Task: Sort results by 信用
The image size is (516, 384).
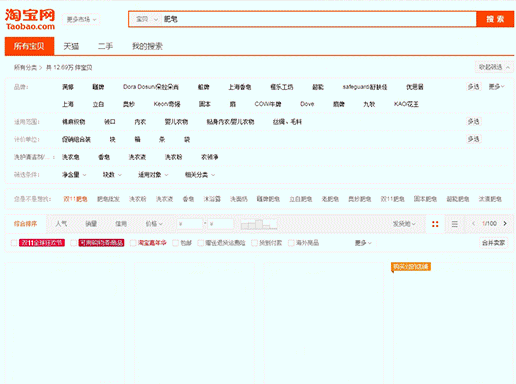Action: 121,224
